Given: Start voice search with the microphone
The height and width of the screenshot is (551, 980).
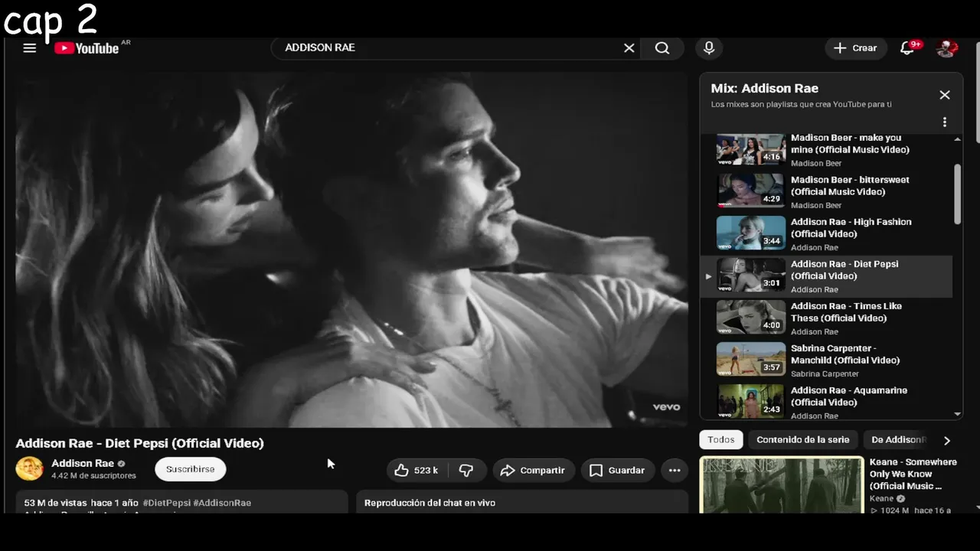Looking at the screenshot, I should [709, 48].
